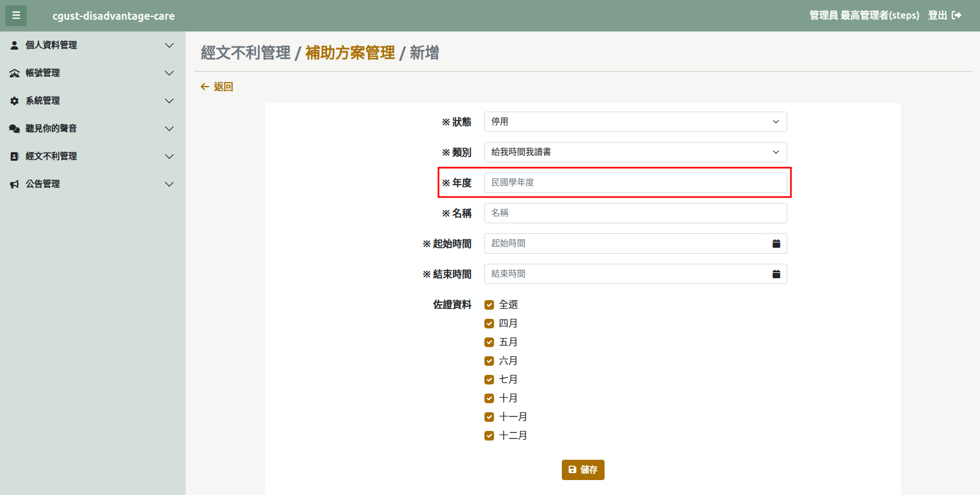The height and width of the screenshot is (495, 980).
Task: Open the 經文不利管理 sidebar menu
Action: coord(92,156)
